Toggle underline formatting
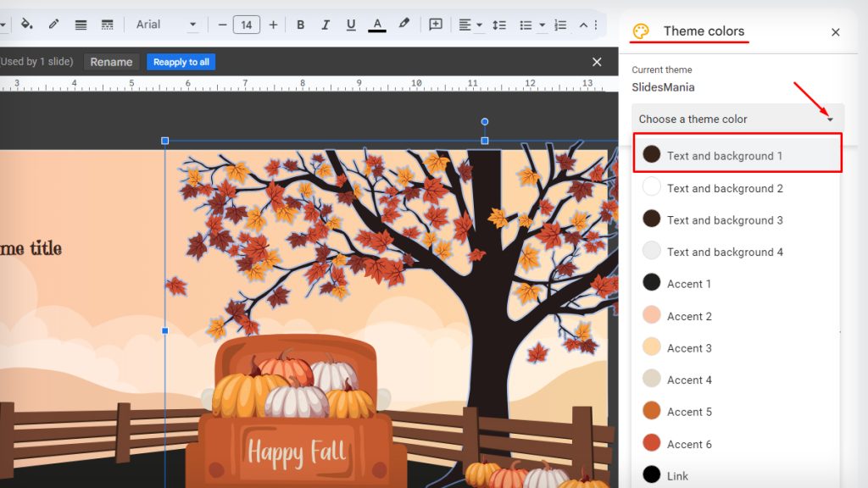Image resolution: width=868 pixels, height=488 pixels. 351,25
